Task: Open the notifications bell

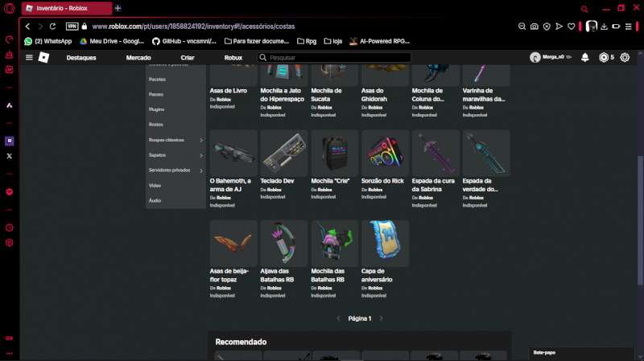Action: 585,57
